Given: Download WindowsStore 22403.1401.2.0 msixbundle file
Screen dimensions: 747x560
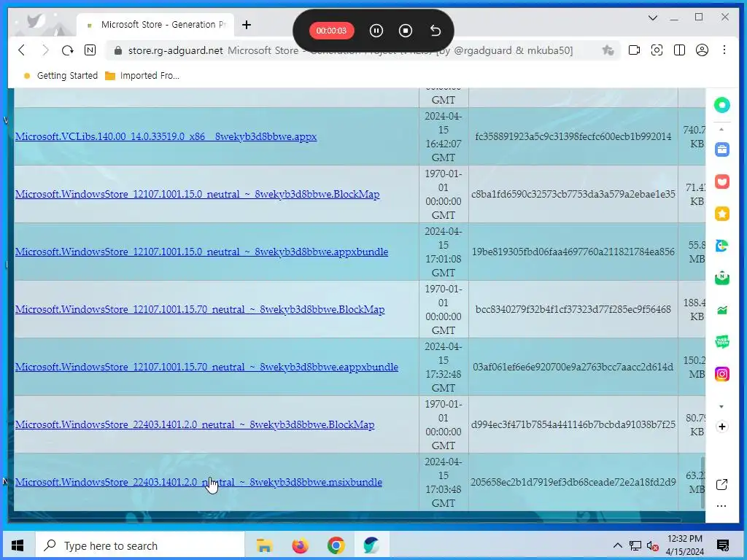Looking at the screenshot, I should tap(198, 483).
